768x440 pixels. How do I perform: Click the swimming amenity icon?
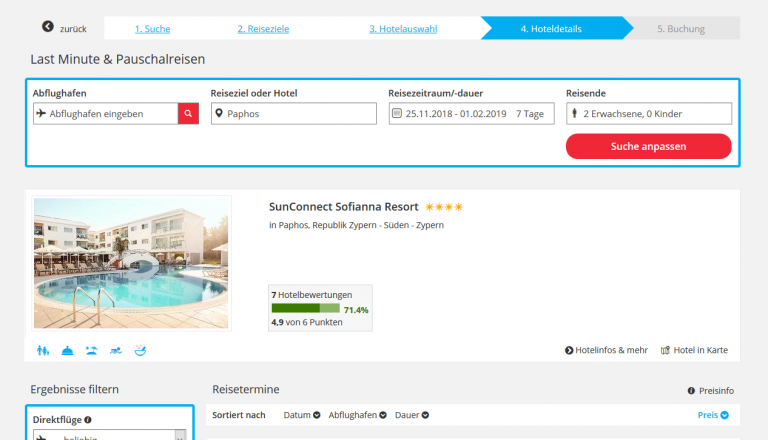coord(116,350)
